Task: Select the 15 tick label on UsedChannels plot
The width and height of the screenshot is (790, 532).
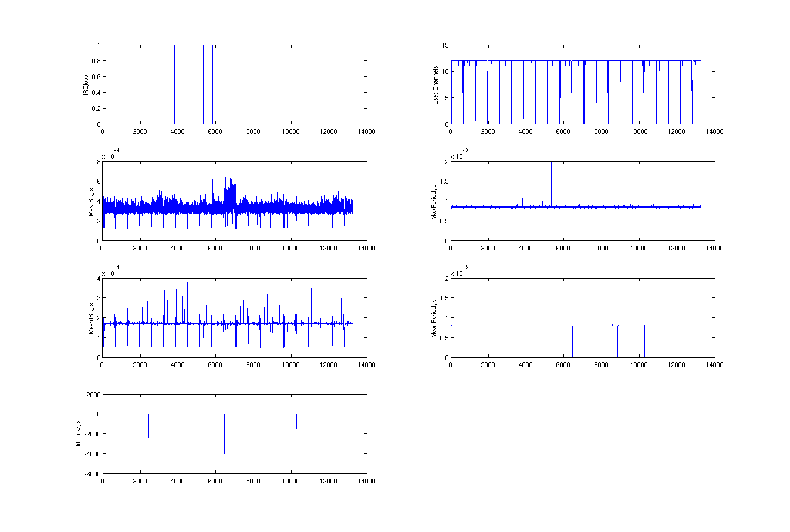Action: click(445, 45)
